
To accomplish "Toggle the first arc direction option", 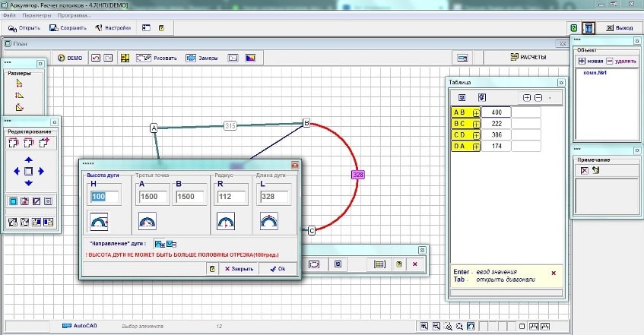I will coord(160,244).
